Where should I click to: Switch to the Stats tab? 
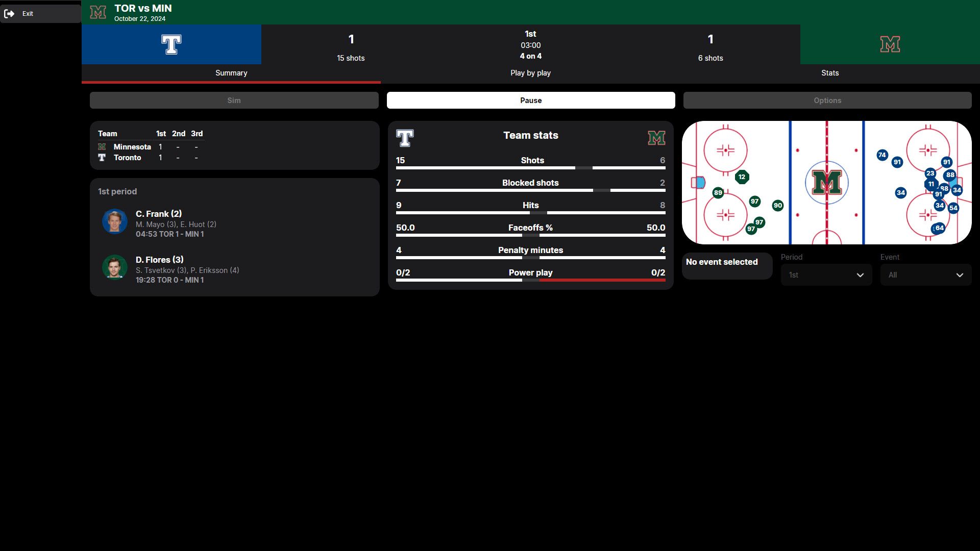(x=829, y=73)
